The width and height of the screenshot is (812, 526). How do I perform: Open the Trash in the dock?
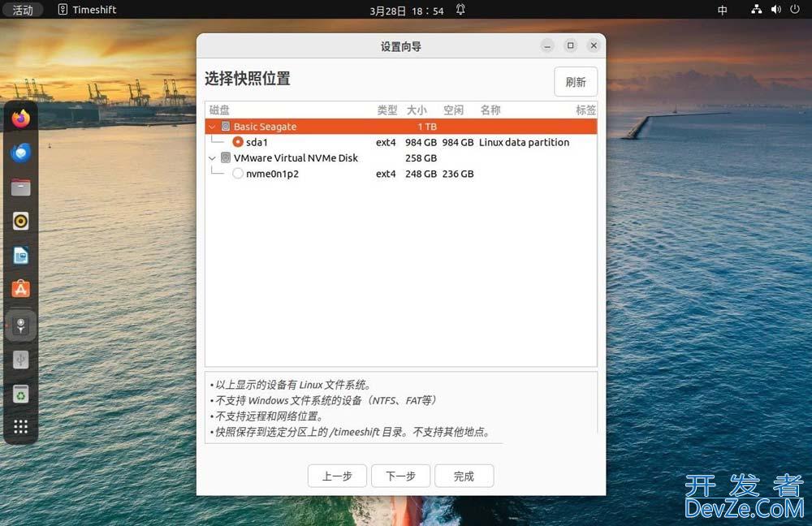coord(21,394)
